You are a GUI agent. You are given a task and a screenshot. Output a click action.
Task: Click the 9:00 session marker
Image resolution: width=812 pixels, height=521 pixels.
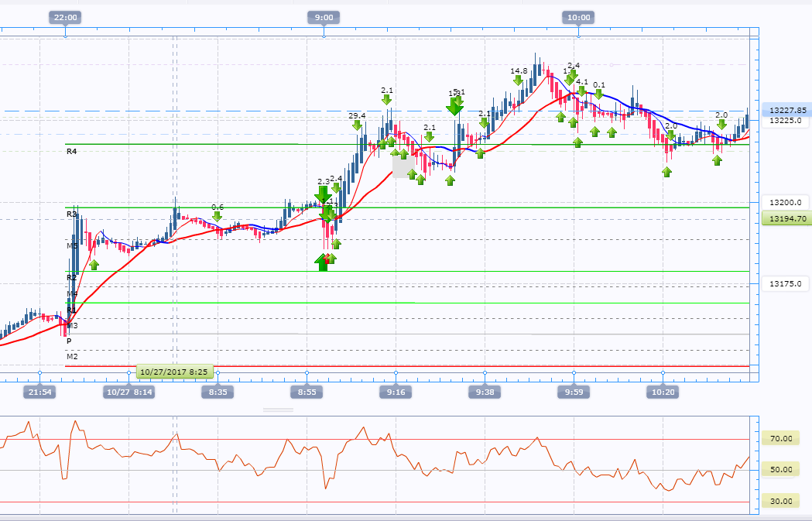pos(324,18)
